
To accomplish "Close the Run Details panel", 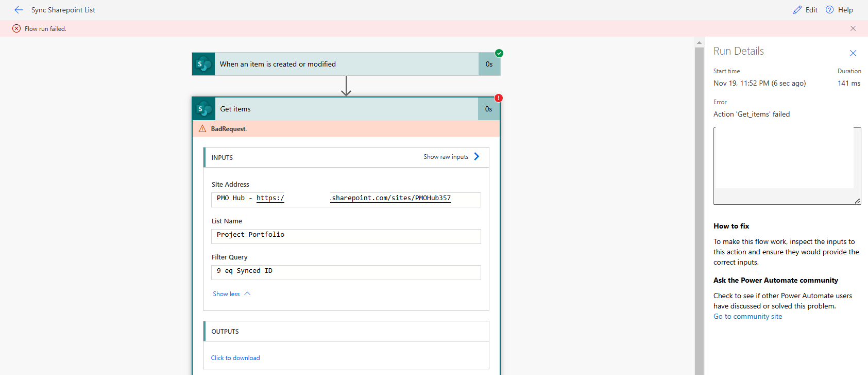I will 853,53.
